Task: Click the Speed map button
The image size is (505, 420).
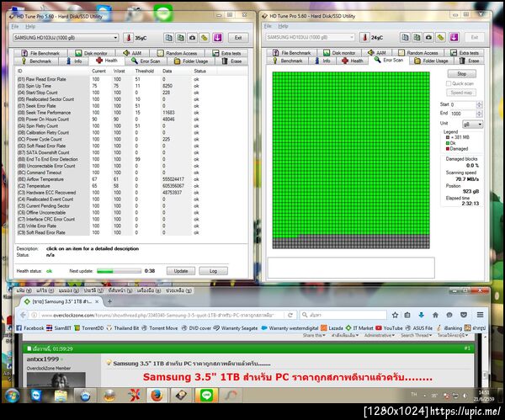Action: point(461,93)
